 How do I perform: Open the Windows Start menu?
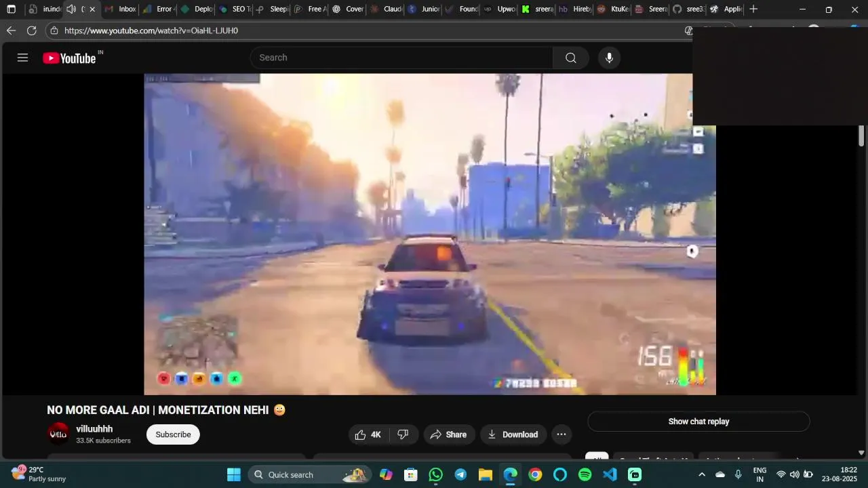[x=234, y=474]
